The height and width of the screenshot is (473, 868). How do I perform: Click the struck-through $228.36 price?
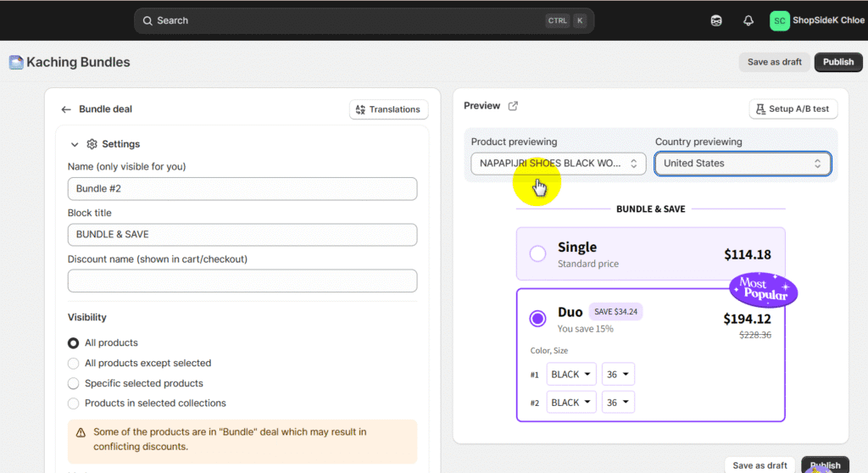coord(755,335)
